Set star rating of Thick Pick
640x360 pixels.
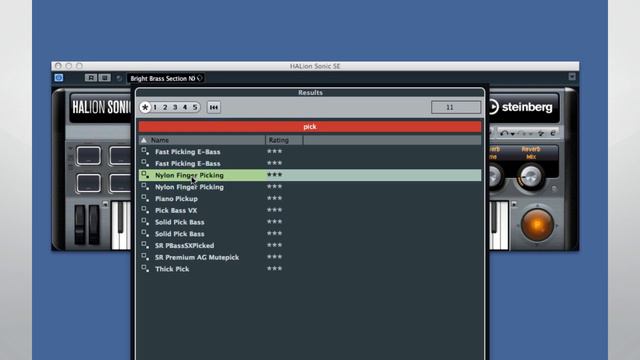275,269
